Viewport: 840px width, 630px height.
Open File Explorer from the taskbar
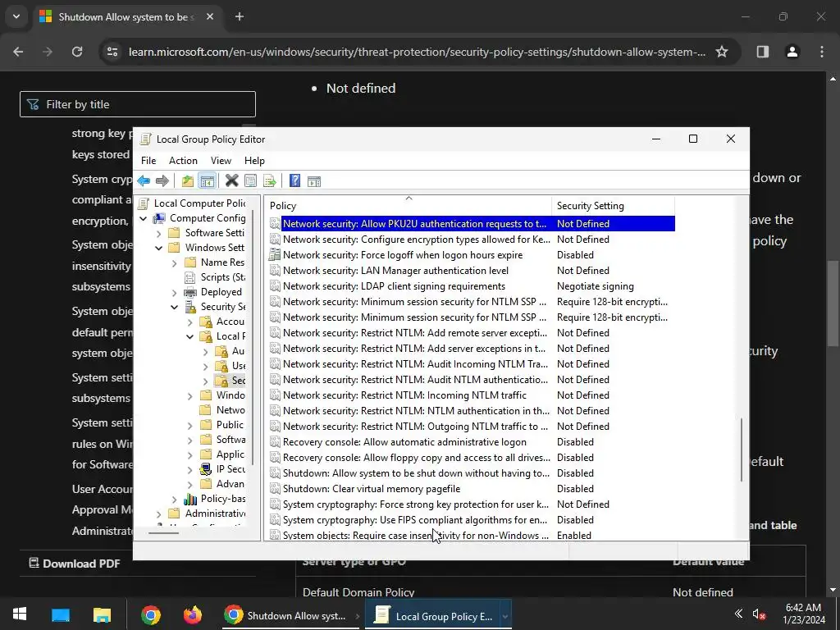(102, 614)
